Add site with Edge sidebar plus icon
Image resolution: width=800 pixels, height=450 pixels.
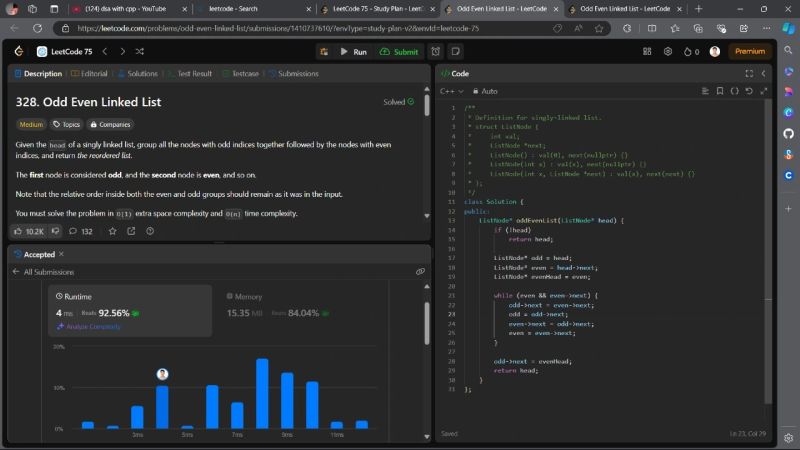coord(788,209)
